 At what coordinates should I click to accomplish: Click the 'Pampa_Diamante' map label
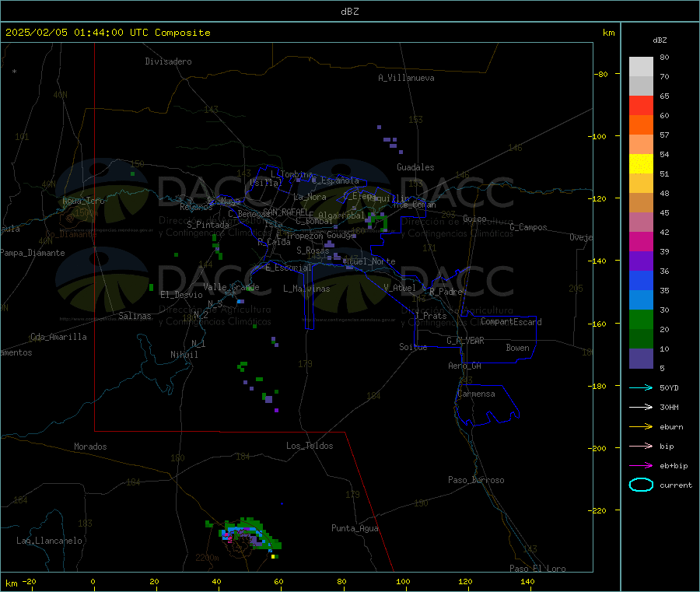pos(33,253)
